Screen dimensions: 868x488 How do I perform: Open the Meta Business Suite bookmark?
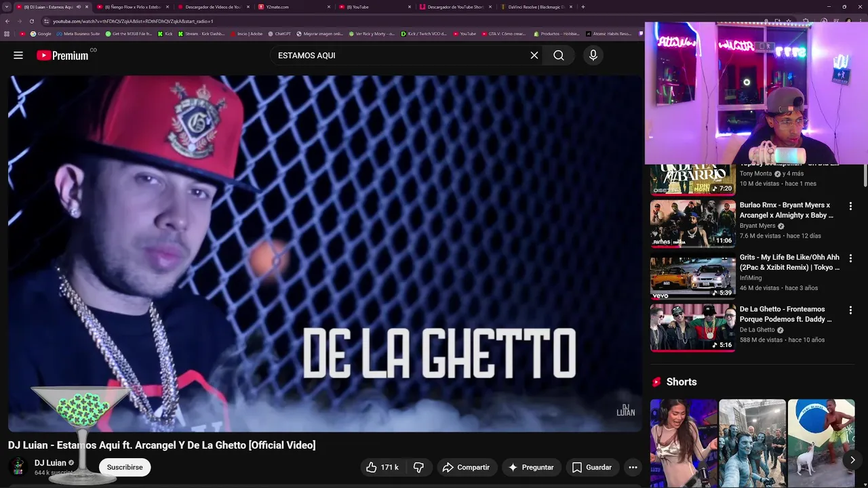tap(78, 34)
